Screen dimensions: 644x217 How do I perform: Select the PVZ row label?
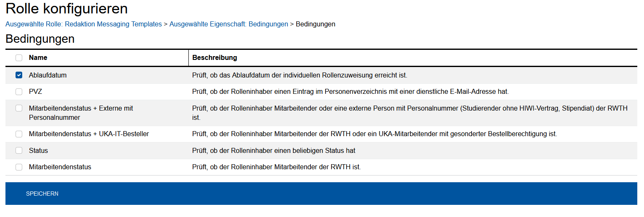tap(35, 92)
